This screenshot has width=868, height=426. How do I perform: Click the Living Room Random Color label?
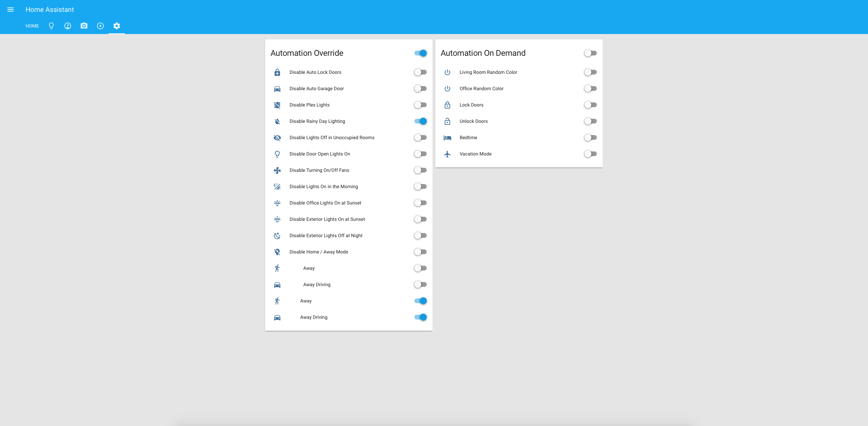[x=488, y=72]
